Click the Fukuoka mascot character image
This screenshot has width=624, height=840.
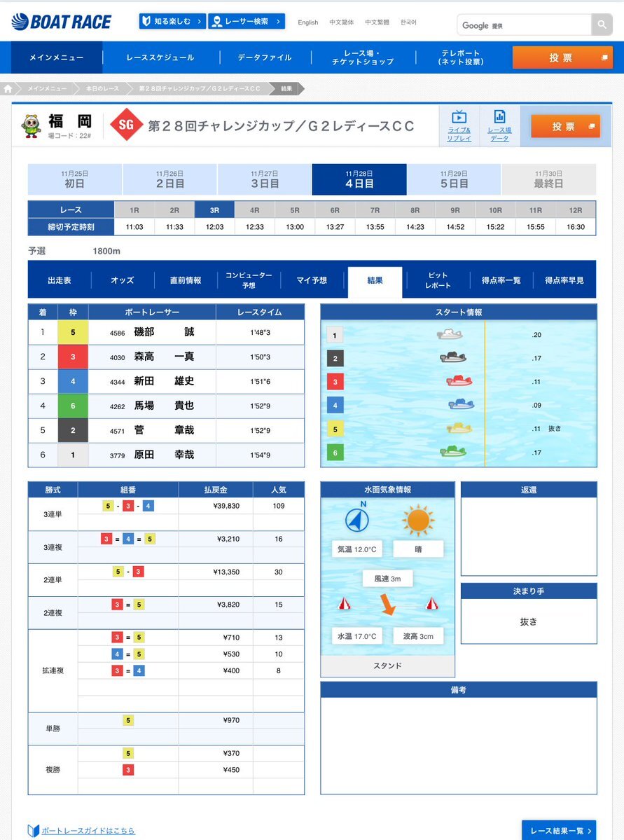[x=32, y=126]
